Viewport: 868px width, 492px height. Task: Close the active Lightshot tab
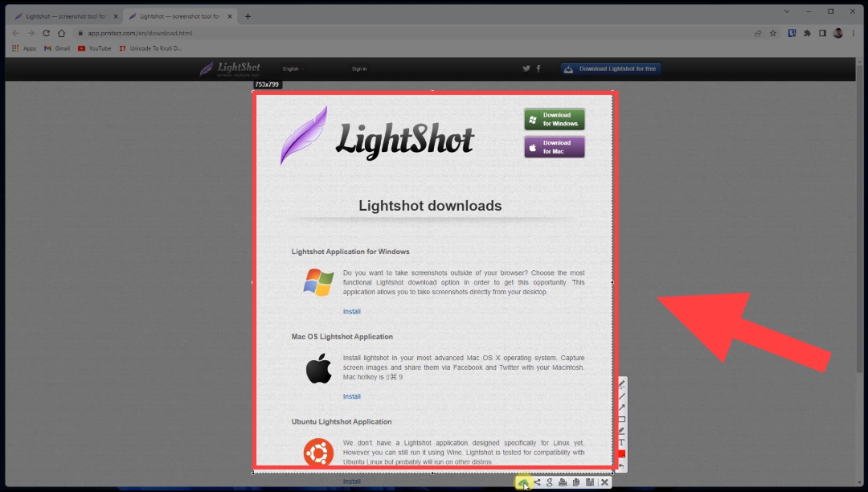[230, 17]
